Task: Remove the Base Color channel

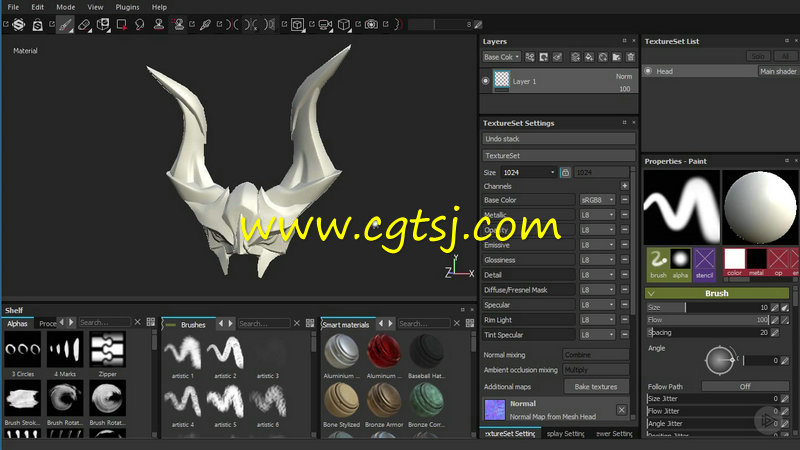Action: tap(624, 200)
